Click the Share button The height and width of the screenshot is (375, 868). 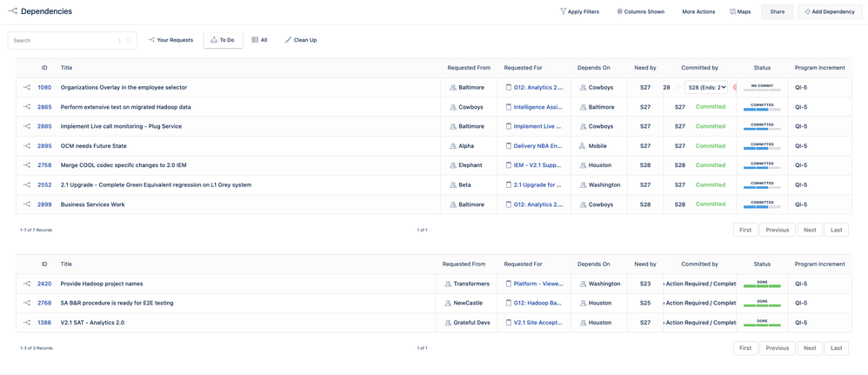coord(778,11)
